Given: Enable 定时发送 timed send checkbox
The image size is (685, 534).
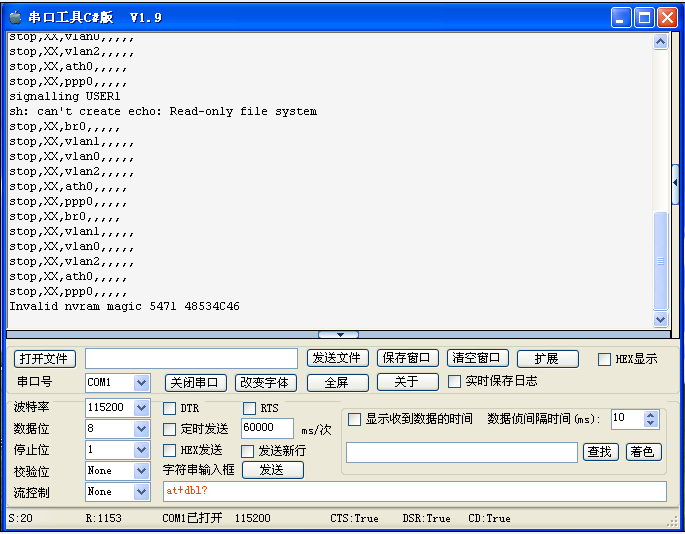Looking at the screenshot, I should [x=169, y=429].
